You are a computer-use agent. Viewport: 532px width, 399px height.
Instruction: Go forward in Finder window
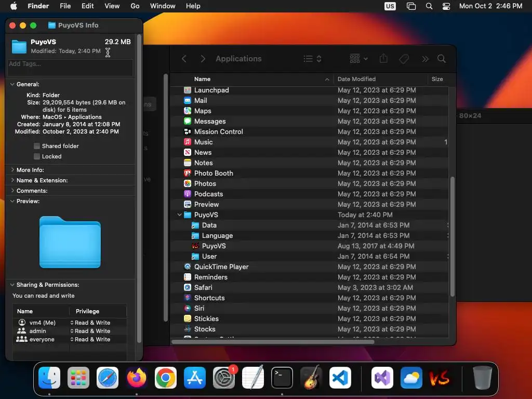[203, 59]
